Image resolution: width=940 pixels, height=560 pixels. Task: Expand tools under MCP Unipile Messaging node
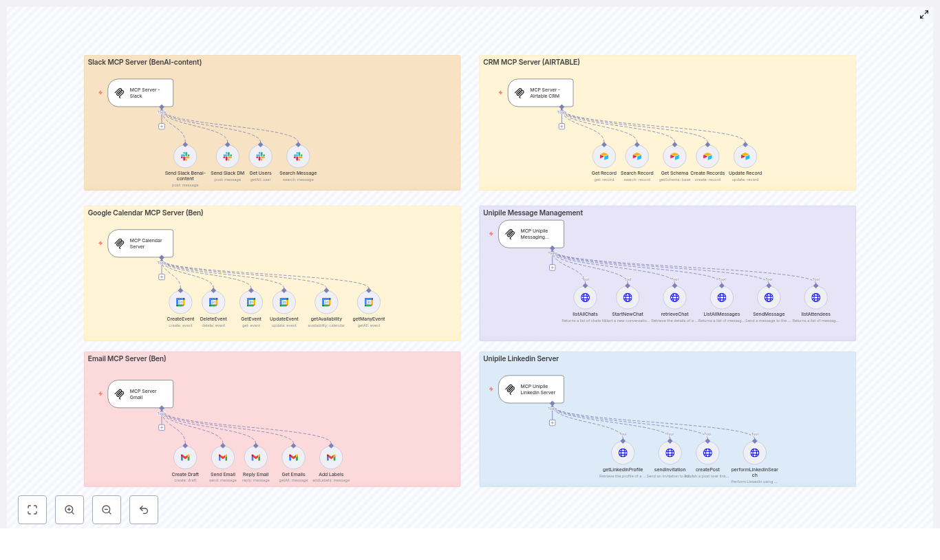pos(553,268)
